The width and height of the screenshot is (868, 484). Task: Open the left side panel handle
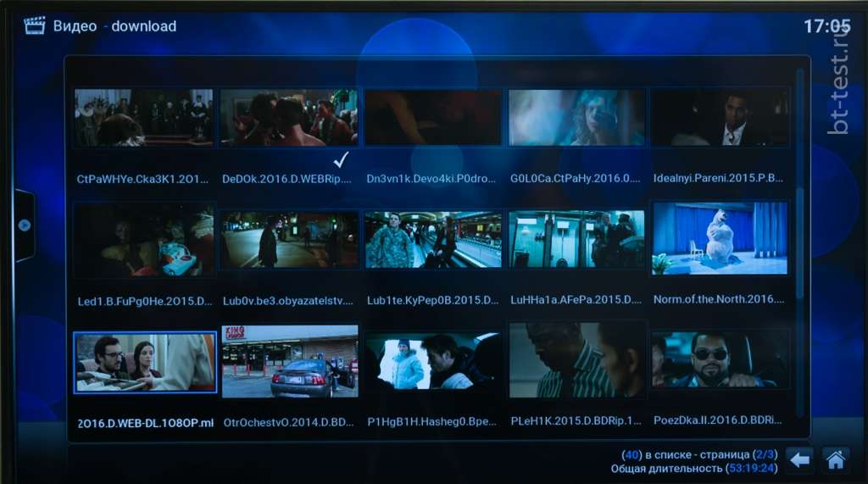click(24, 225)
